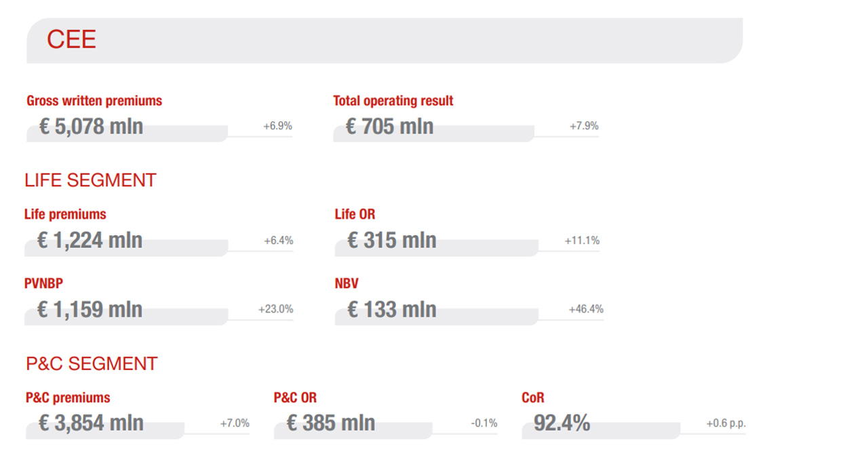Click the € 1,224 mln Life premiums value
The image size is (868, 454).
click(x=90, y=241)
